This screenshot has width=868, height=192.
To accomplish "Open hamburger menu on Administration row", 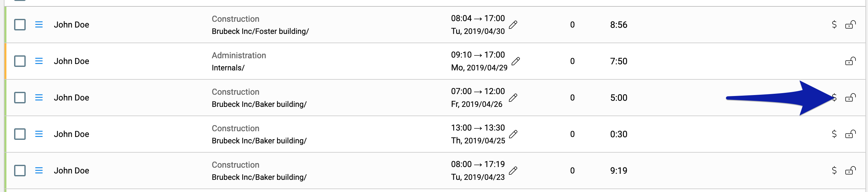I will (39, 61).
